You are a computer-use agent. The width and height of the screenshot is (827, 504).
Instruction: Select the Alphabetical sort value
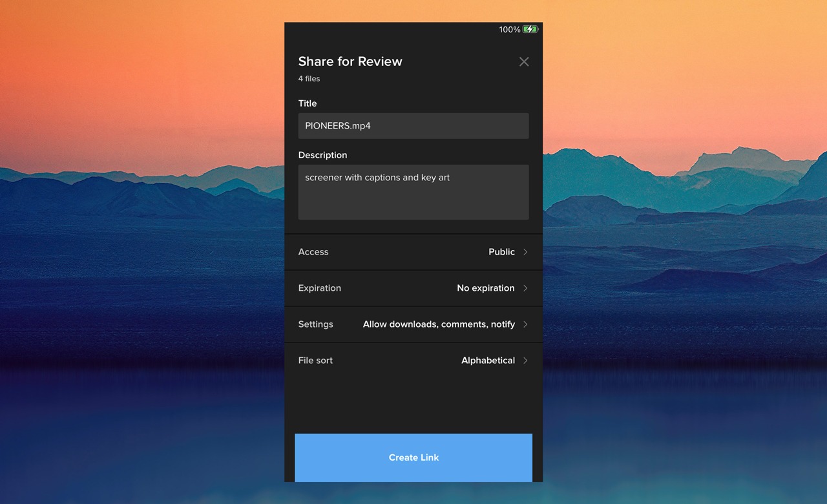(488, 361)
